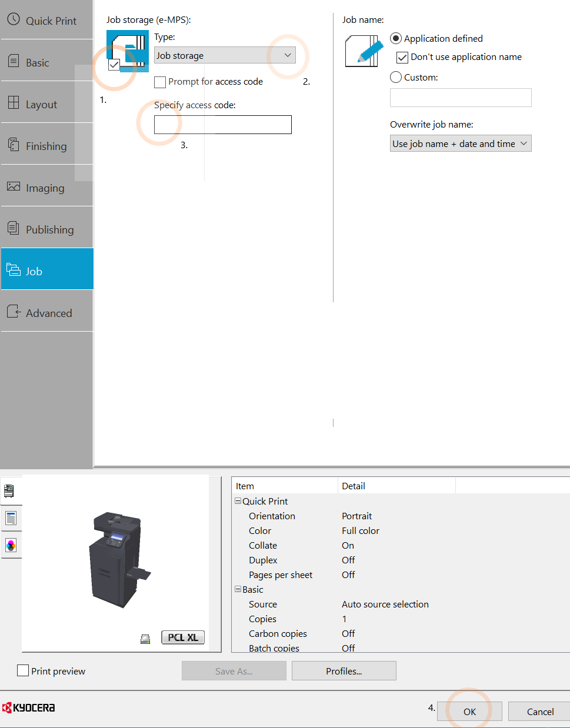Image resolution: width=570 pixels, height=728 pixels.
Task: Enable Prompt for access code
Action: [x=160, y=82]
